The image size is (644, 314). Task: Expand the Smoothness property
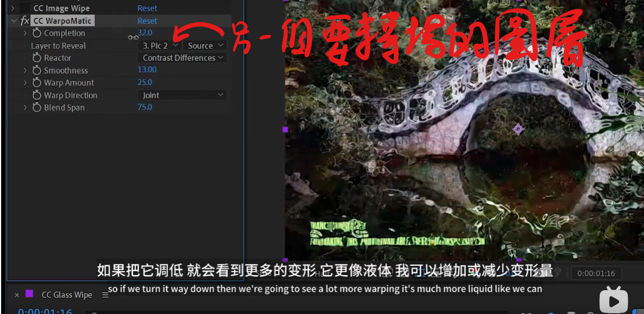(x=25, y=70)
